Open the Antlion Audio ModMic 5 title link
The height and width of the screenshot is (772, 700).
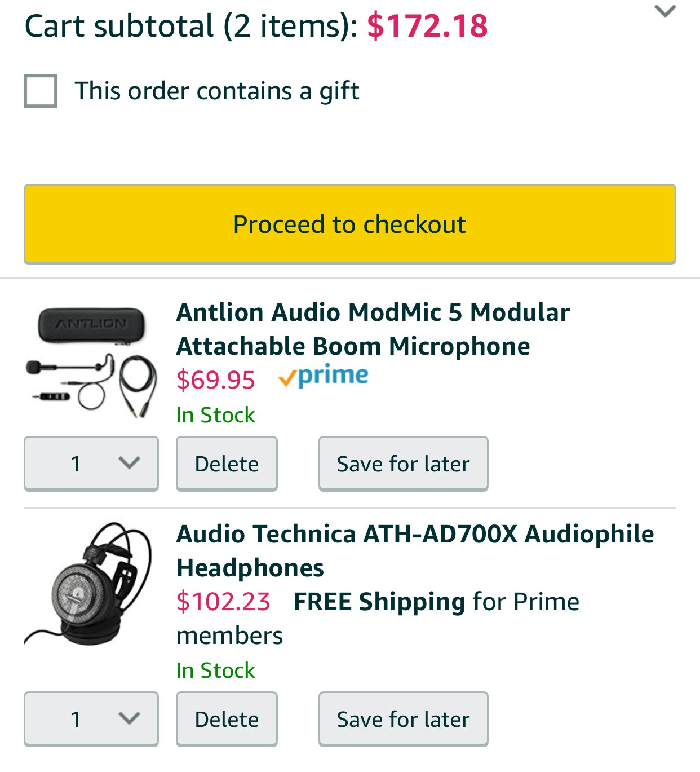point(373,329)
